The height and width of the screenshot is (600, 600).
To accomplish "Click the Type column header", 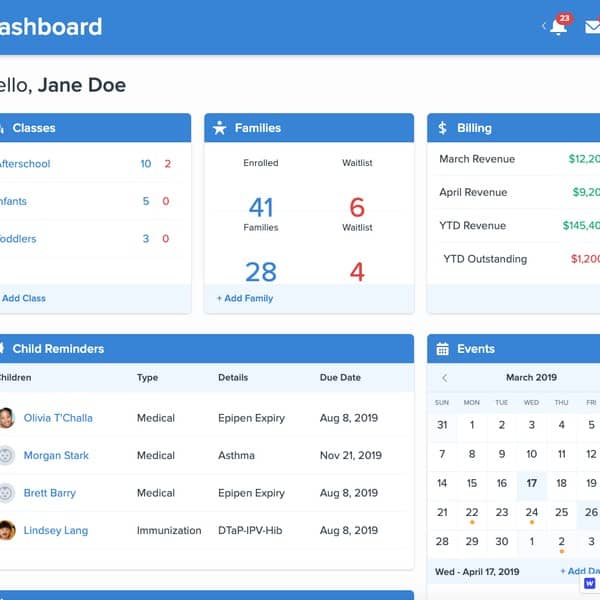I will (147, 378).
